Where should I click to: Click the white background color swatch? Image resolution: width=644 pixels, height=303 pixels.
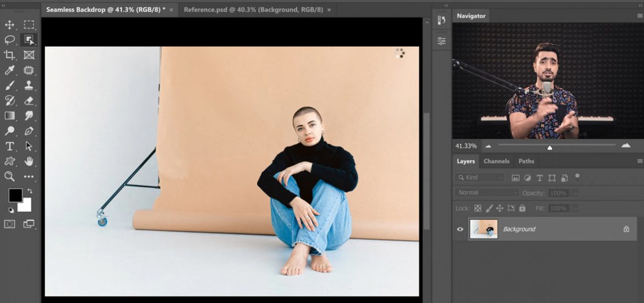26,206
